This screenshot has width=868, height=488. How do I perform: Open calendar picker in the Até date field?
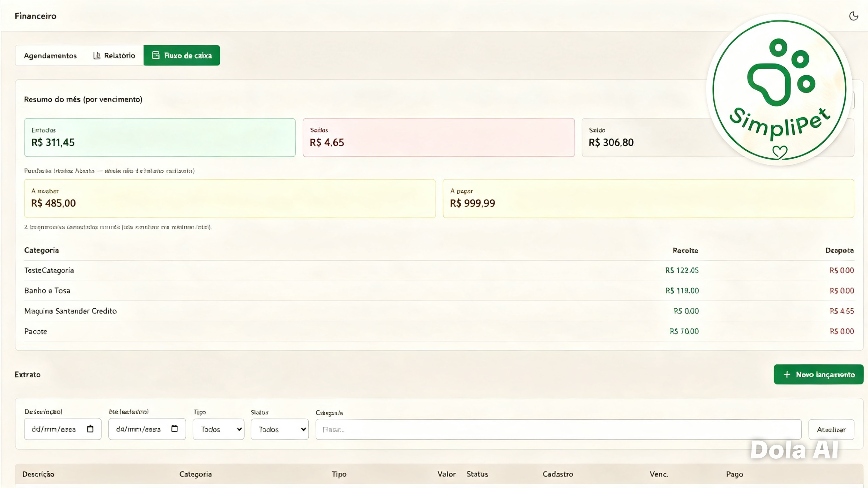click(x=174, y=429)
